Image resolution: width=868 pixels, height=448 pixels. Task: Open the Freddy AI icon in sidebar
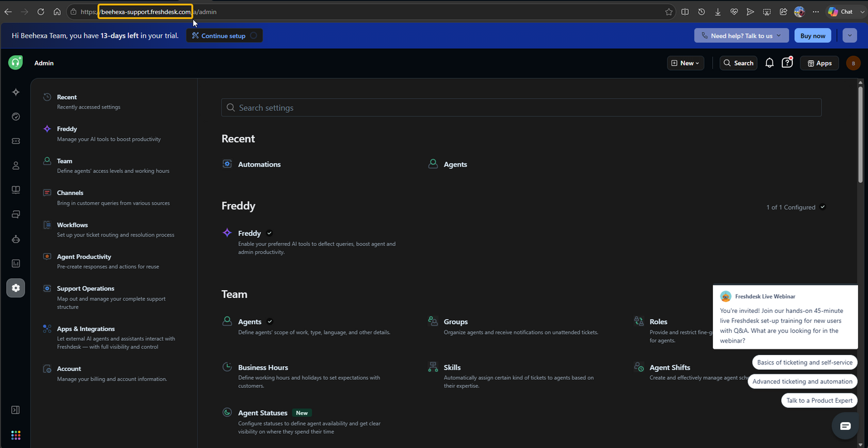(15, 92)
